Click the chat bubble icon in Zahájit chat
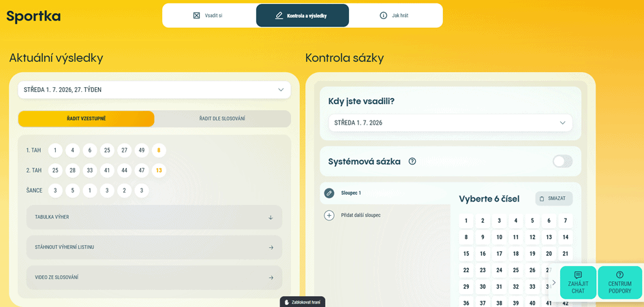 coord(579,275)
